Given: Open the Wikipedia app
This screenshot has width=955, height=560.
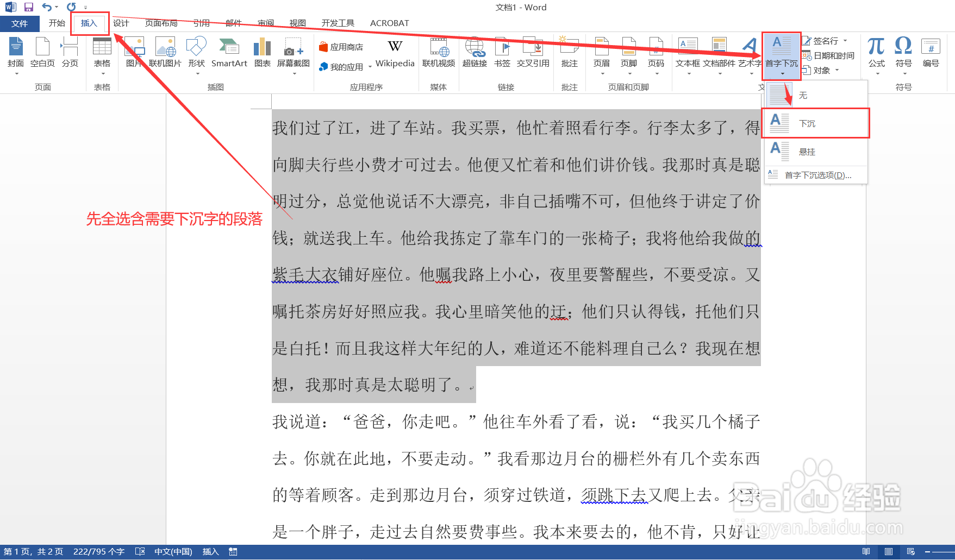Looking at the screenshot, I should (x=395, y=53).
